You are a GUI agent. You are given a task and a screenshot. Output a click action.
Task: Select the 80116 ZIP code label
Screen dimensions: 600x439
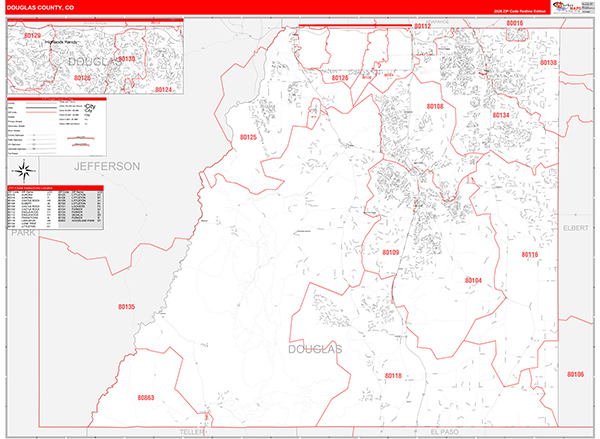(530, 255)
